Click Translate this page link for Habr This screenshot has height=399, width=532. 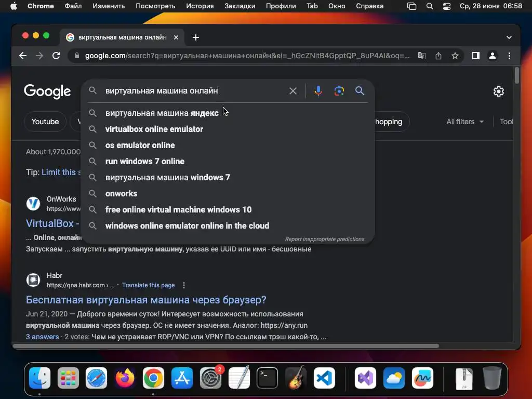[148, 285]
